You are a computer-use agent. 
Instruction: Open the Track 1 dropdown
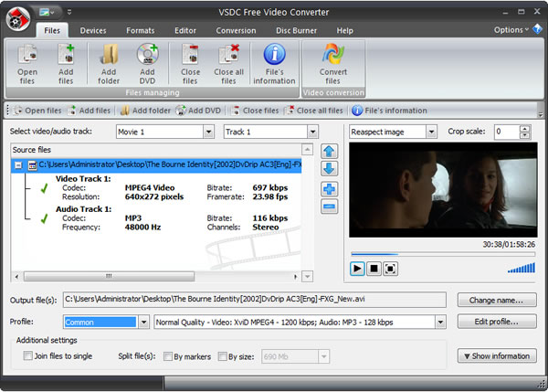tap(312, 132)
